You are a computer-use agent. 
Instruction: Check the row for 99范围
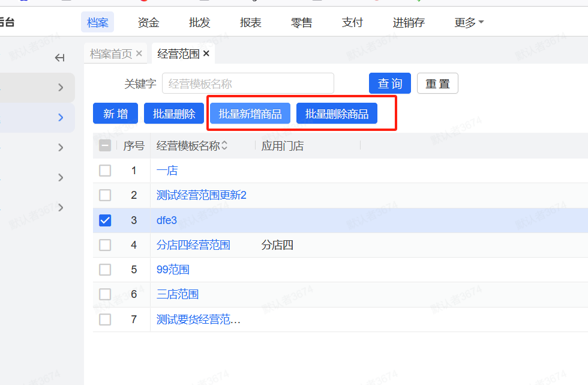pyautogui.click(x=105, y=270)
